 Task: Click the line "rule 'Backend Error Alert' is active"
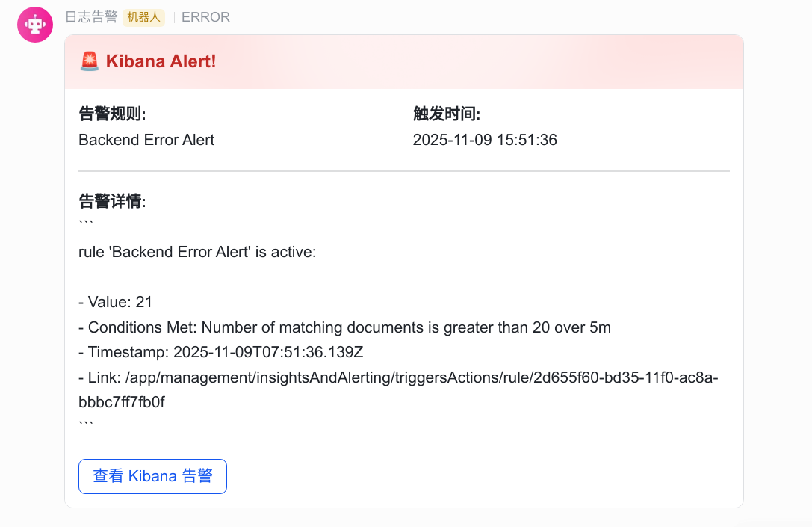point(198,252)
